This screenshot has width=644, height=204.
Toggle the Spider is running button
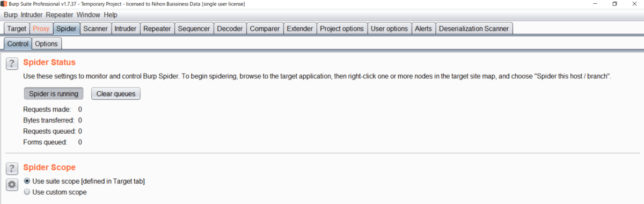[x=54, y=93]
